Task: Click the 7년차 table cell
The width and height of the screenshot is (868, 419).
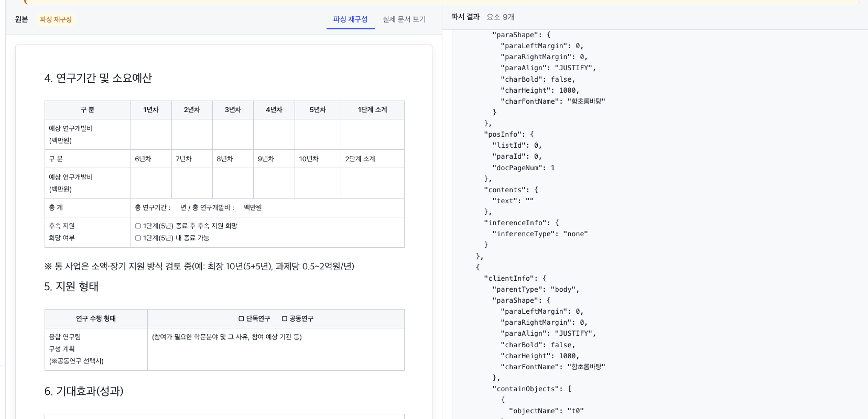Action: [192, 159]
